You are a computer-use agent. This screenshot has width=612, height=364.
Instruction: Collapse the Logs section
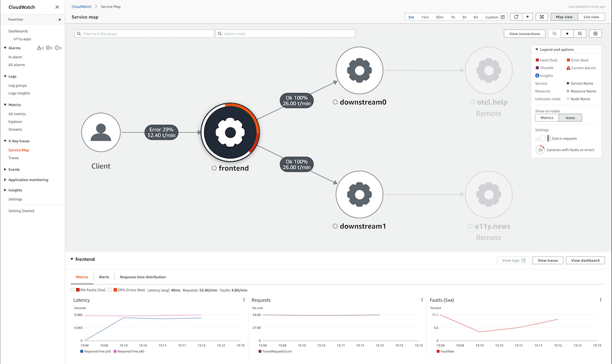[5, 76]
